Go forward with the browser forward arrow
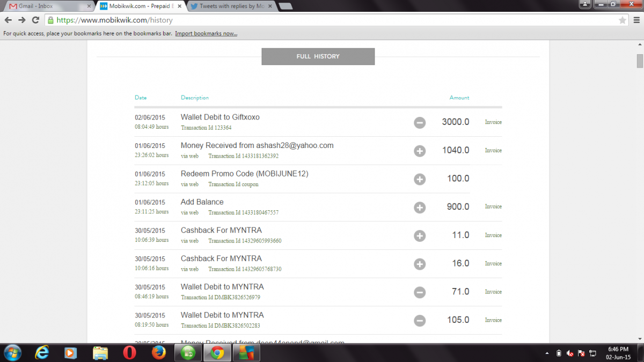Image resolution: width=644 pixels, height=362 pixels. tap(22, 20)
